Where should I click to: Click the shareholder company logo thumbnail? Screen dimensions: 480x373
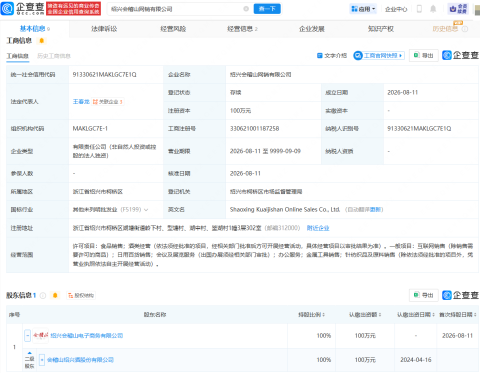click(41, 335)
